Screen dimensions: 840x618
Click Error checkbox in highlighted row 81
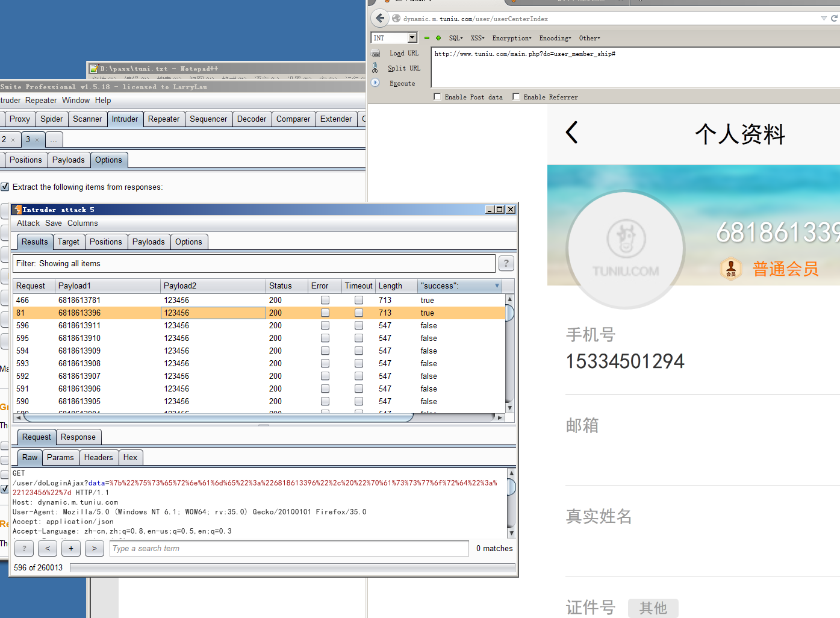point(325,313)
